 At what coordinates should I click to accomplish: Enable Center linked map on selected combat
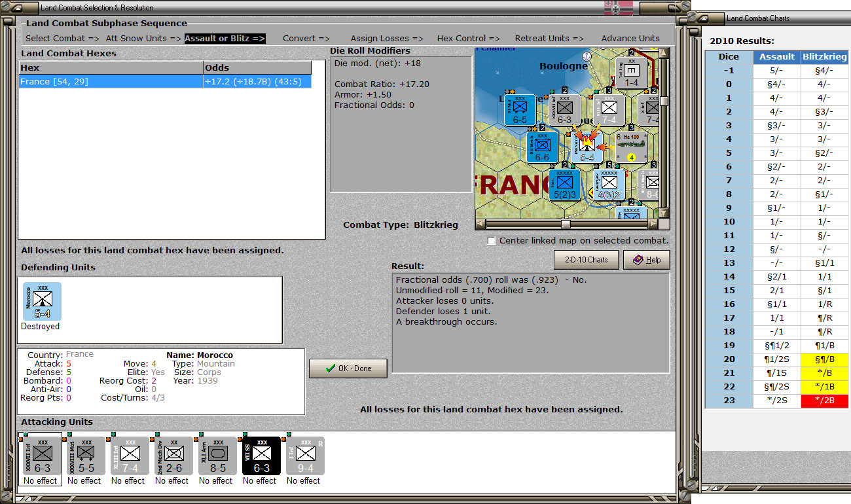[x=492, y=241]
